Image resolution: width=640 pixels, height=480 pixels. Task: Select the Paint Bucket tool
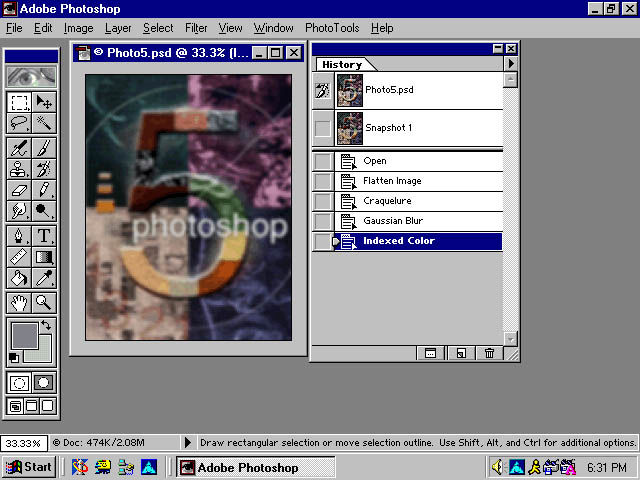(19, 278)
